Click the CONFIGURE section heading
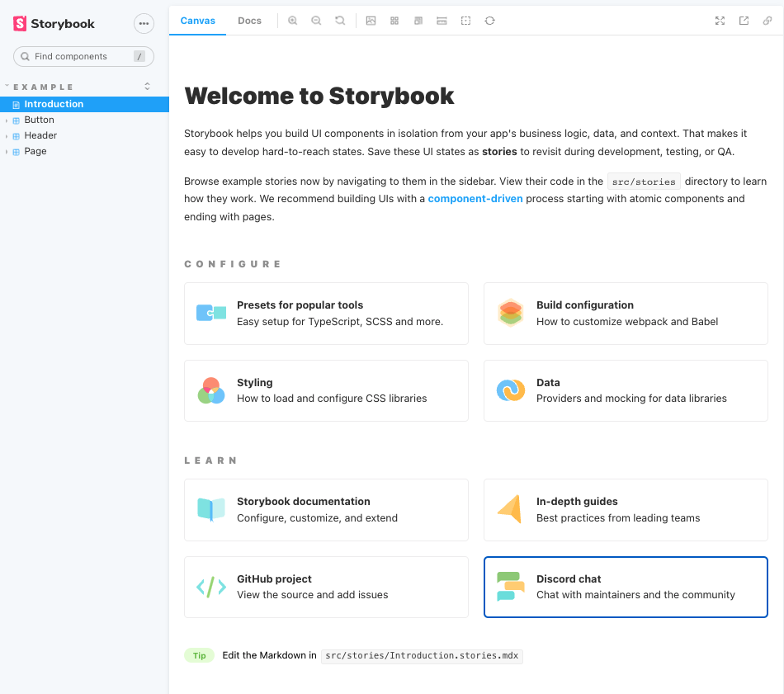 (x=233, y=264)
